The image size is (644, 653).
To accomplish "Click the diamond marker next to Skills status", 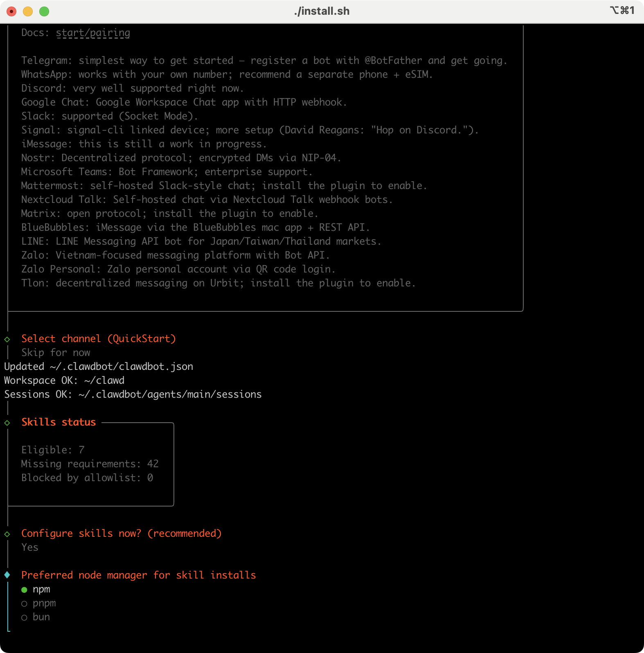I will pos(7,423).
